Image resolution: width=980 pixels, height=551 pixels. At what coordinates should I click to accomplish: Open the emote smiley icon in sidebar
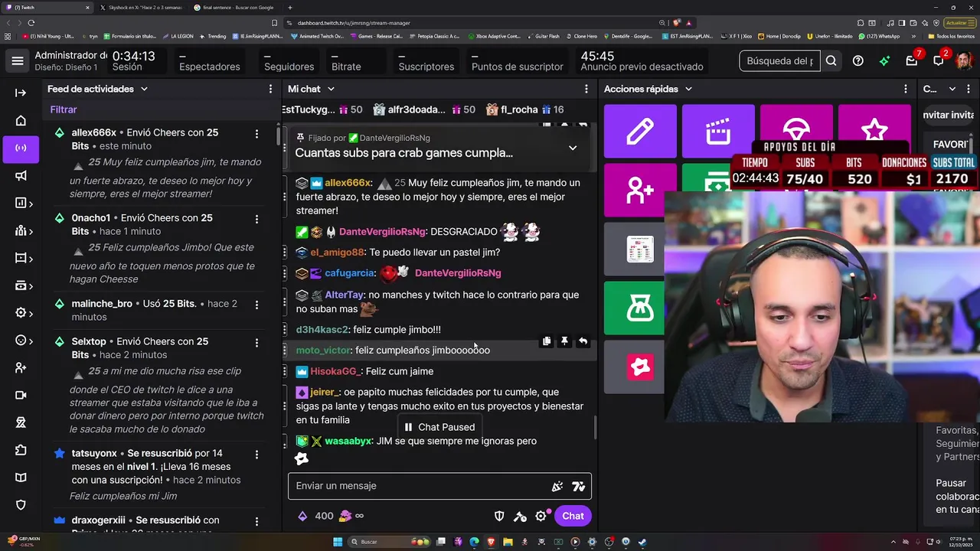click(x=21, y=341)
